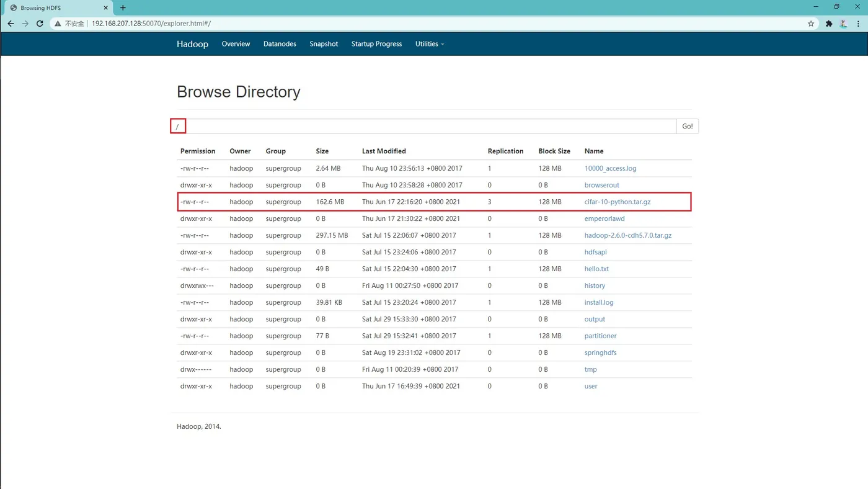Click the Group column header

[x=276, y=151]
